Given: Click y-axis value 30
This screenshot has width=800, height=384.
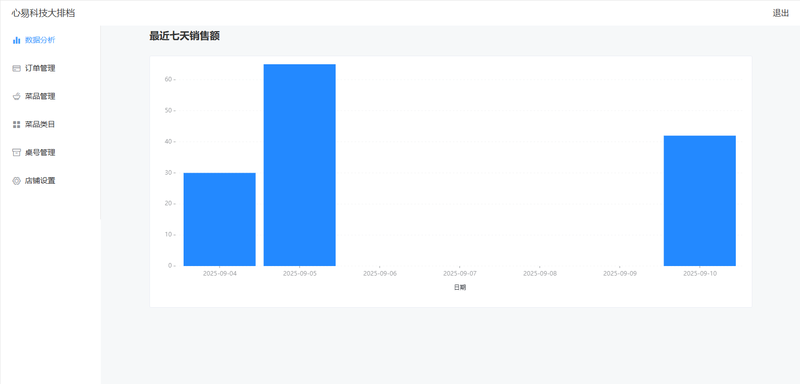Looking at the screenshot, I should (x=167, y=173).
